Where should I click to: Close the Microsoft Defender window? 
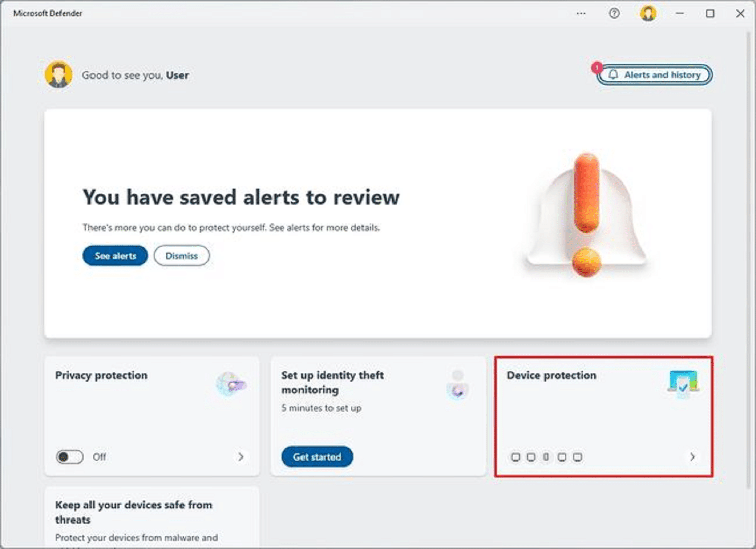point(740,14)
